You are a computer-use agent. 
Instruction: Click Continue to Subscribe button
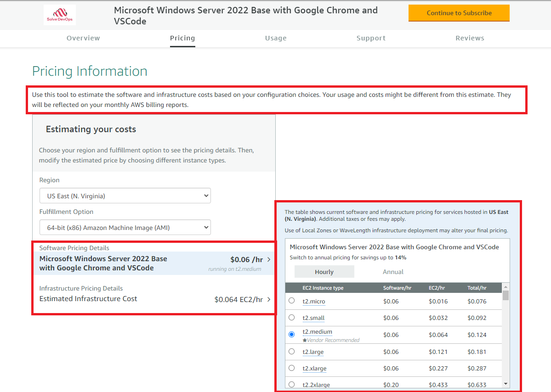tap(459, 13)
